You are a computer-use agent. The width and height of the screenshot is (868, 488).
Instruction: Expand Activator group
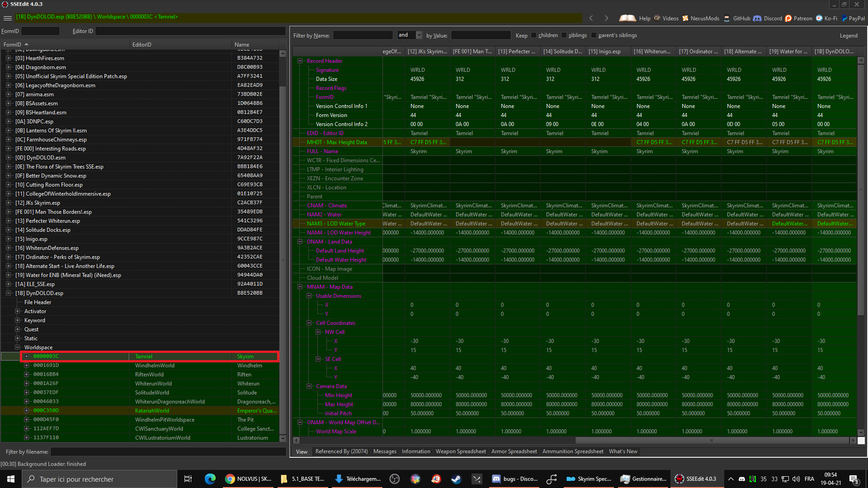click(17, 311)
